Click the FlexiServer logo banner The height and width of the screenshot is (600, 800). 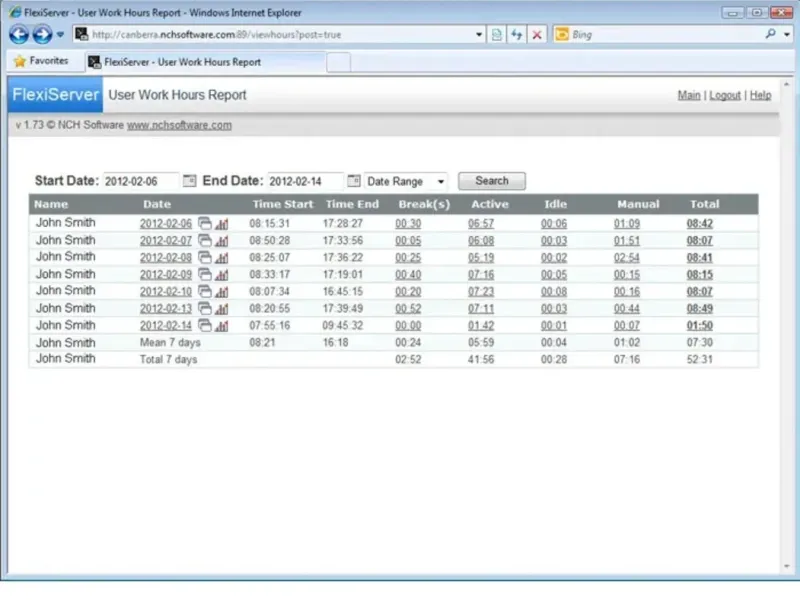[55, 94]
